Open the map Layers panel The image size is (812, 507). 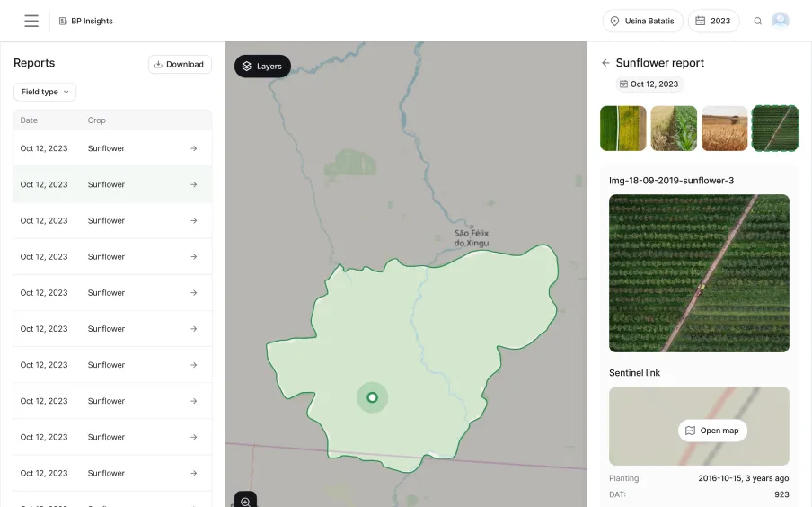click(262, 67)
